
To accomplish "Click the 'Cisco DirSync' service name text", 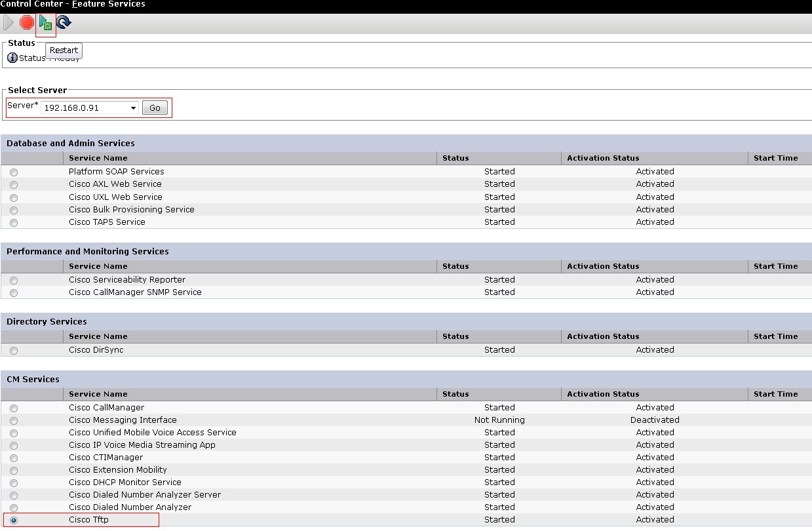I will (x=96, y=350).
